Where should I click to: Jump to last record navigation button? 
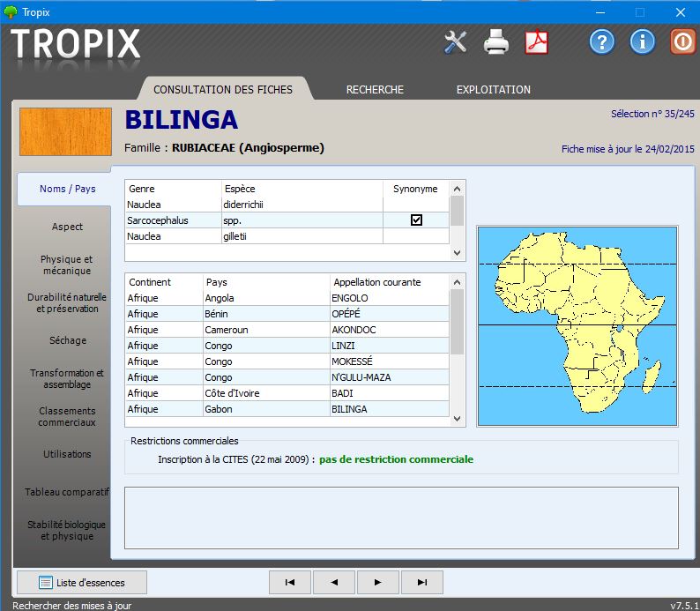tap(422, 582)
